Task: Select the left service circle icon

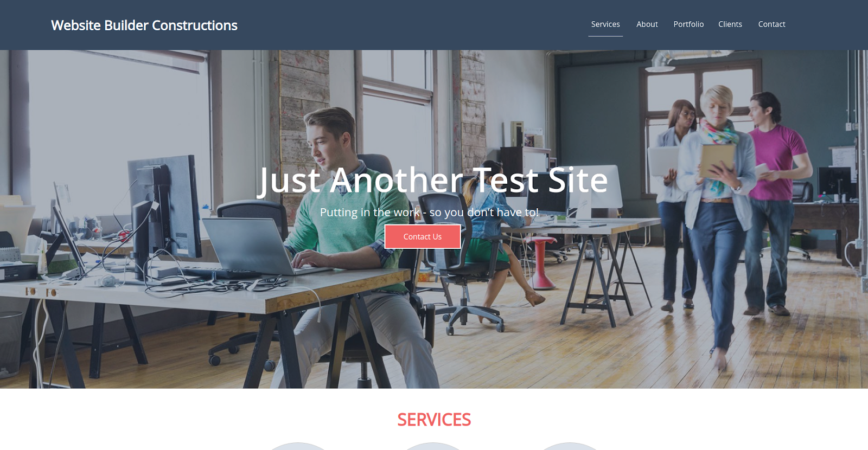Action: click(x=297, y=446)
